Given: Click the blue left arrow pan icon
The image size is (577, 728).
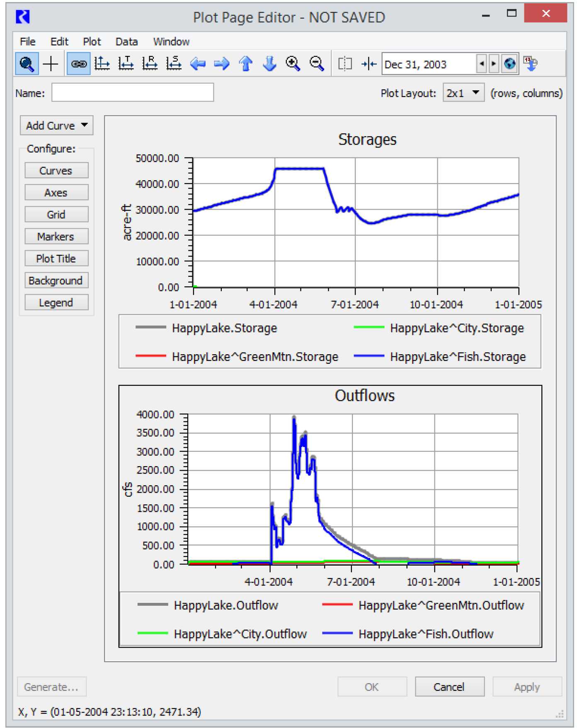Looking at the screenshot, I should click(x=198, y=64).
